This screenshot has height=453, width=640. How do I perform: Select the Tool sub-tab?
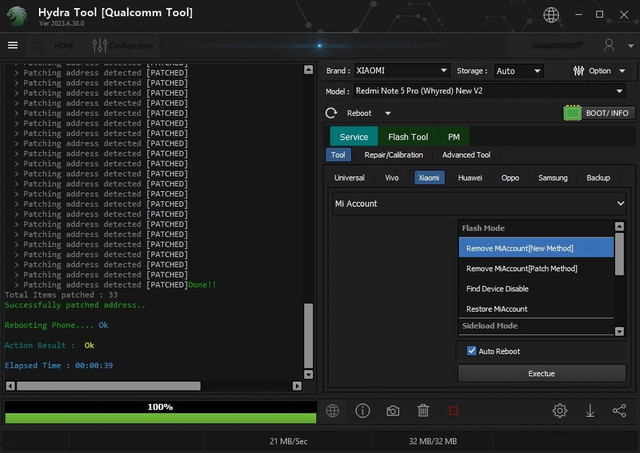coord(338,155)
